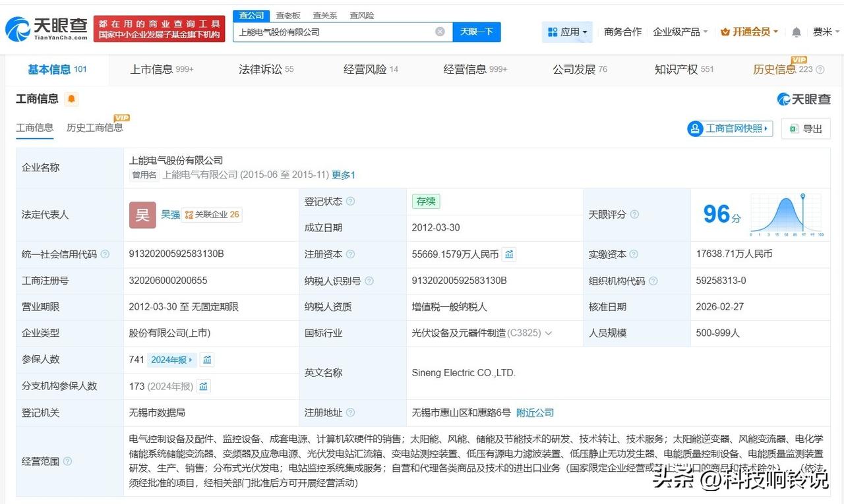Click the person icon on 工商官网快照 button

tap(696, 128)
